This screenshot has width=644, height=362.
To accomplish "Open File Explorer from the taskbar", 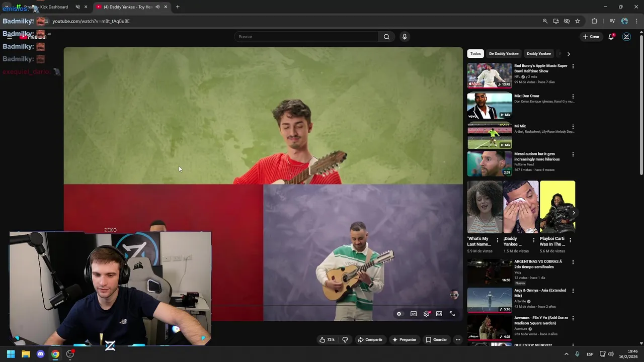I will [26, 354].
